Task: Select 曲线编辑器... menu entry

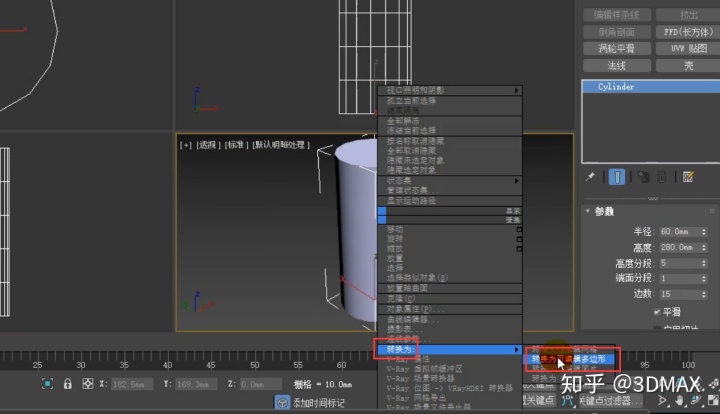Action: click(x=450, y=319)
